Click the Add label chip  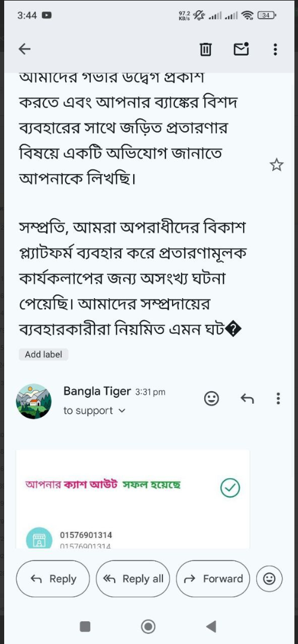tap(44, 354)
